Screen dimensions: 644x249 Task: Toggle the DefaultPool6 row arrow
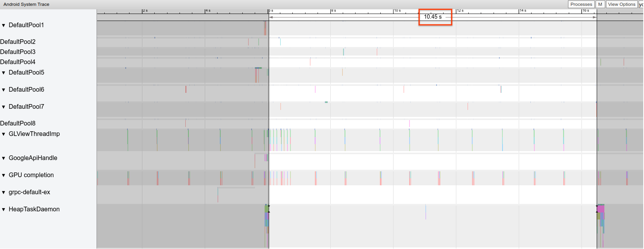coord(3,90)
